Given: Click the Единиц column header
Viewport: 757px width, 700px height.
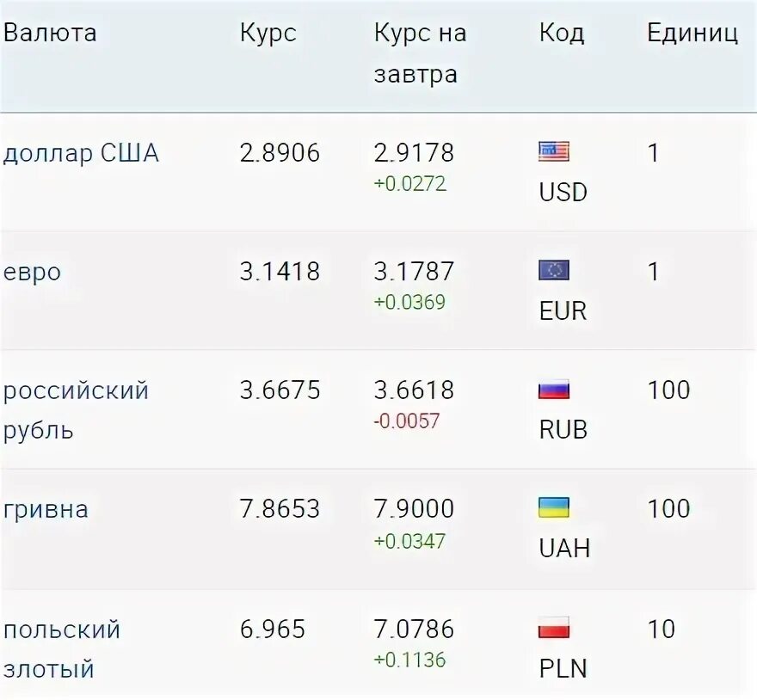Looking at the screenshot, I should click(692, 34).
